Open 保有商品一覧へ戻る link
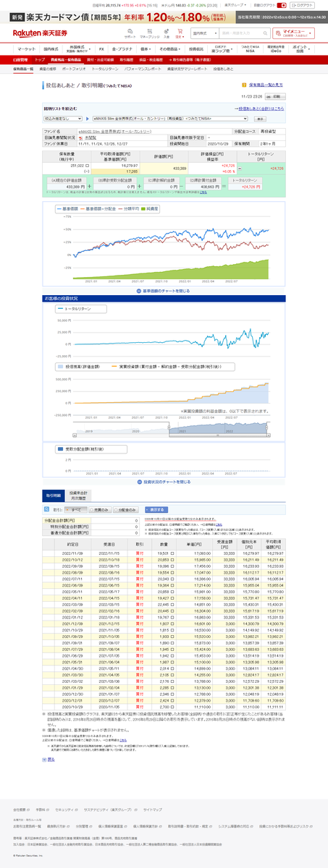Image resolution: width=328 pixels, height=868 pixels. tap(265, 85)
